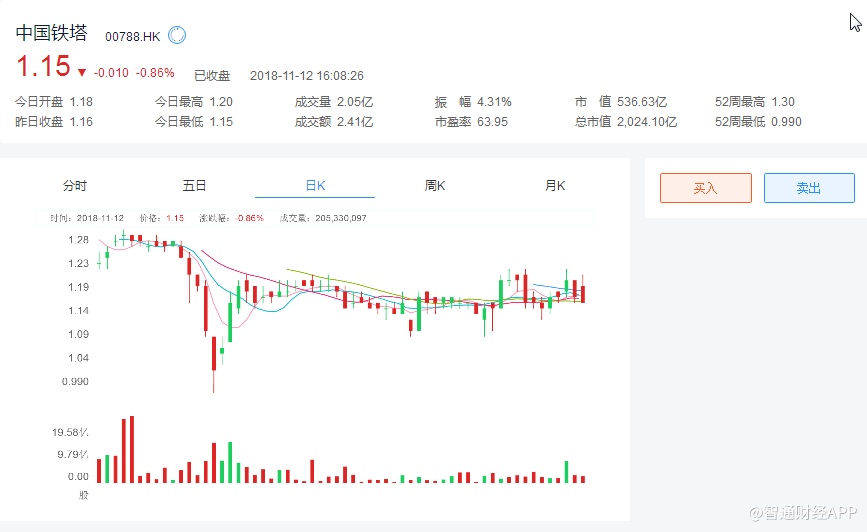Screen dimensions: 867x532
Task: Click the stock code 00788.HK
Action: [x=133, y=36]
